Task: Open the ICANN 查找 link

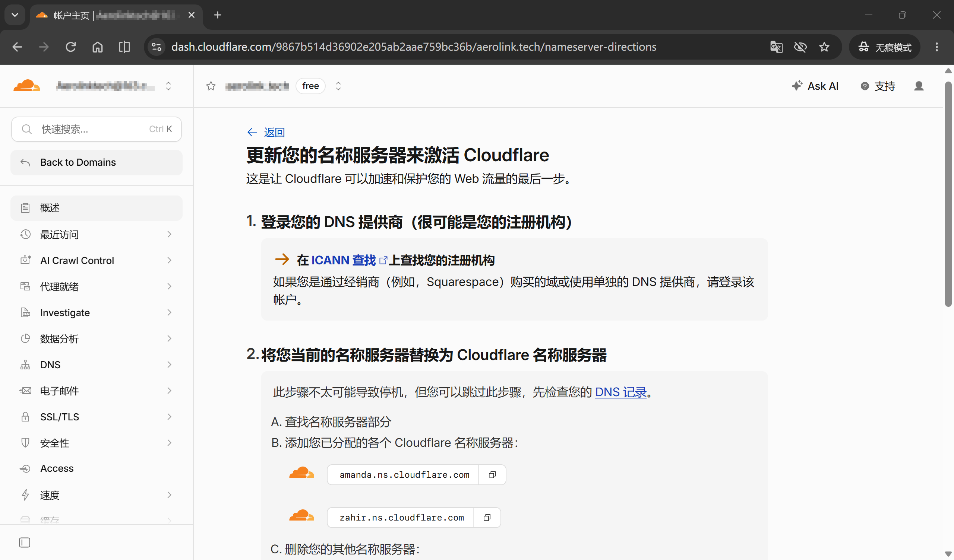Action: click(x=349, y=260)
